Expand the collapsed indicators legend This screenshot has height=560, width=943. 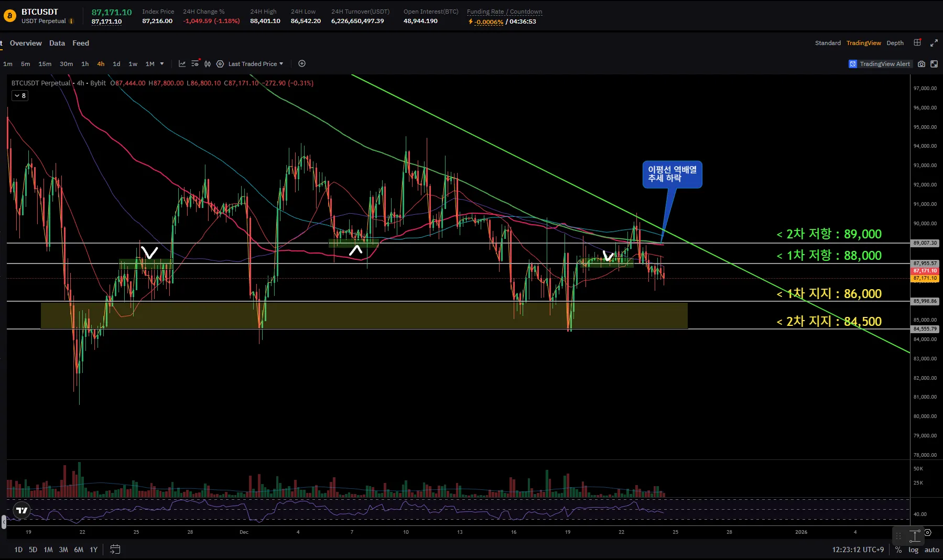tap(20, 96)
